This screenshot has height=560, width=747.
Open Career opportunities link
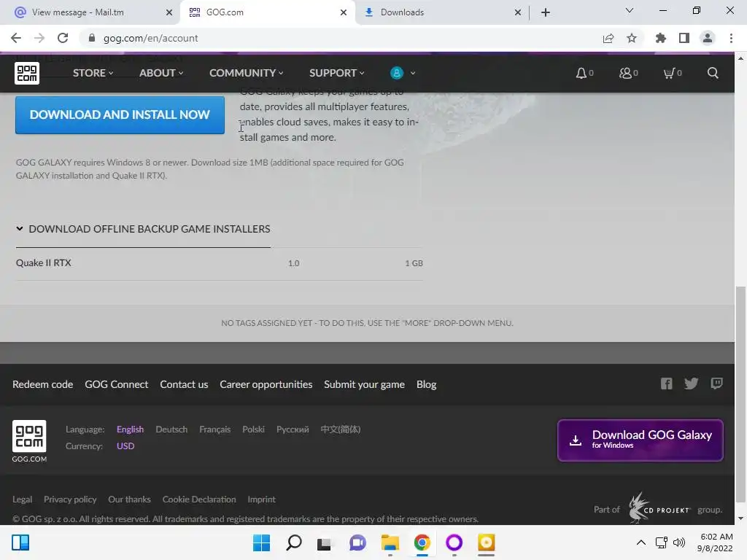tap(266, 384)
